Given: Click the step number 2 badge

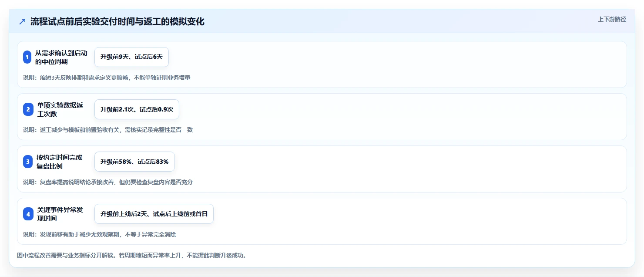Looking at the screenshot, I should (x=27, y=109).
